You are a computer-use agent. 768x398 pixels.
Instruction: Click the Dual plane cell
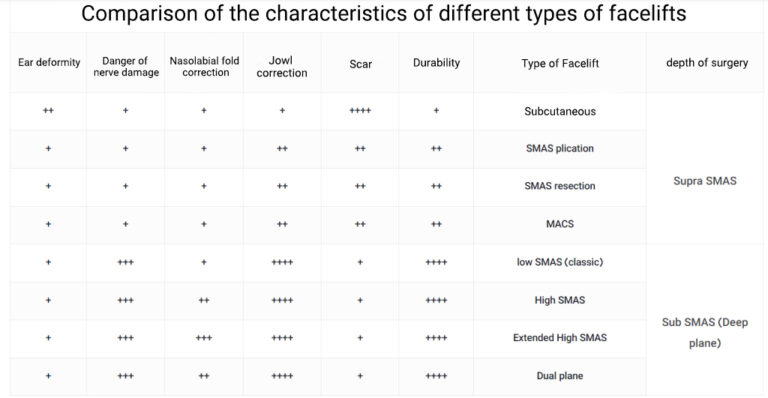560,376
